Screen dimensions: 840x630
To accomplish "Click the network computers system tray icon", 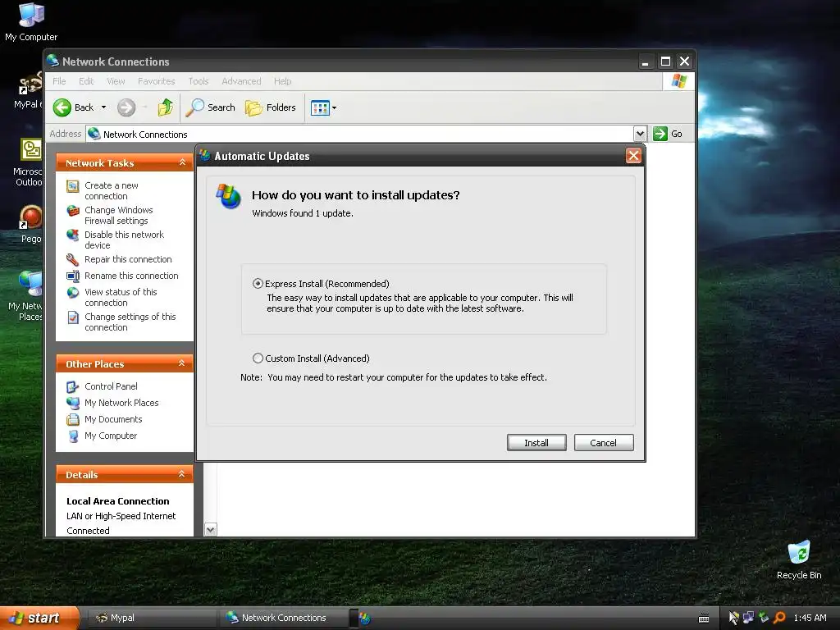I will click(748, 618).
